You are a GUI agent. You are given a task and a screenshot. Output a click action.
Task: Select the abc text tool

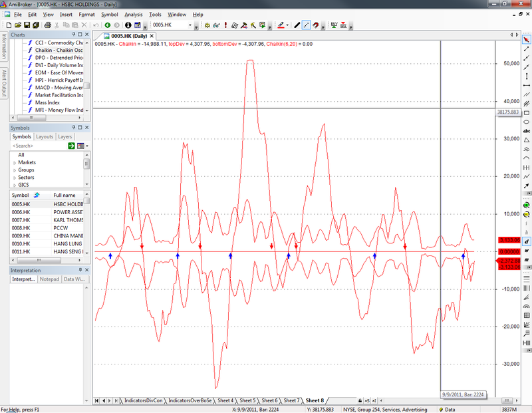[x=526, y=131]
